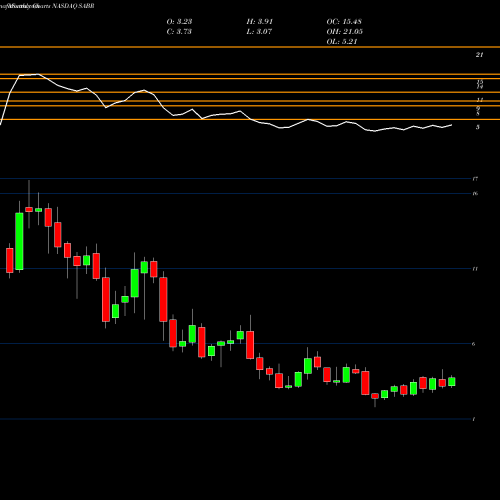
Task: Select the 'OC: 15.48' reading
Action: (x=344, y=22)
